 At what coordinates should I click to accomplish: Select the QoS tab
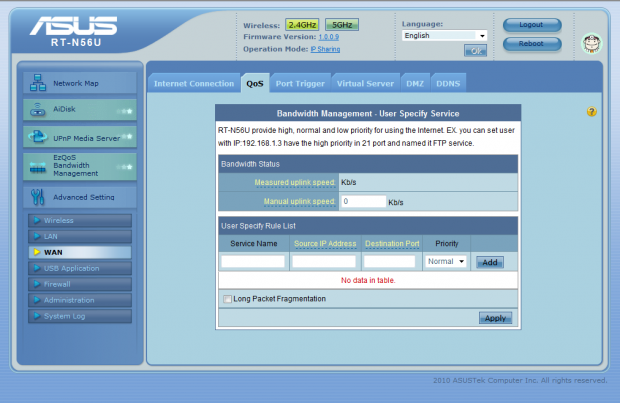click(255, 83)
